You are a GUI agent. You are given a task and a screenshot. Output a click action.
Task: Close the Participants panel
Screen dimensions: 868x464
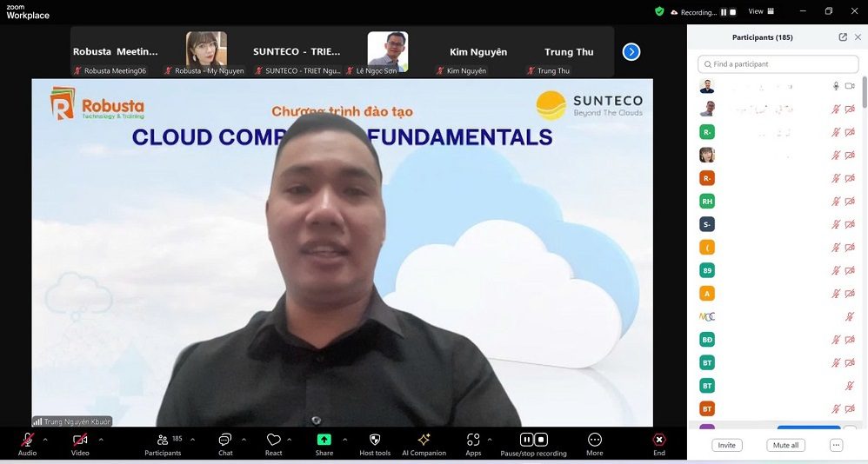858,37
